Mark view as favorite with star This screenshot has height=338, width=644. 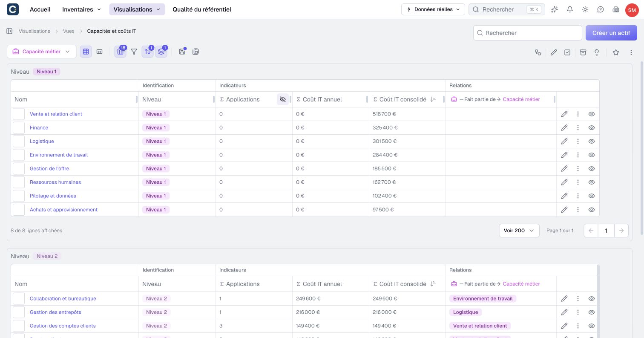pos(616,52)
